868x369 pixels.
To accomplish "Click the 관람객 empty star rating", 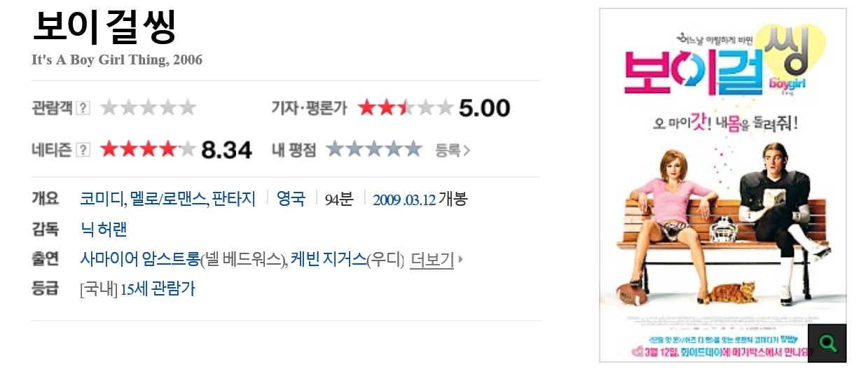I will [148, 108].
